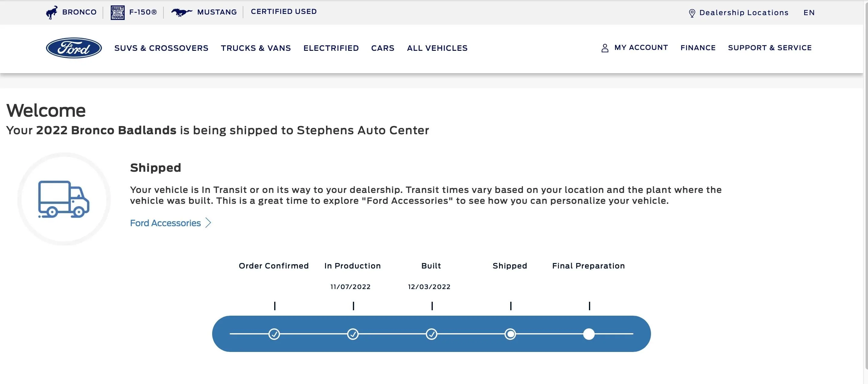
Task: Click the Order Confirmed checkmark circle
Action: (x=274, y=334)
